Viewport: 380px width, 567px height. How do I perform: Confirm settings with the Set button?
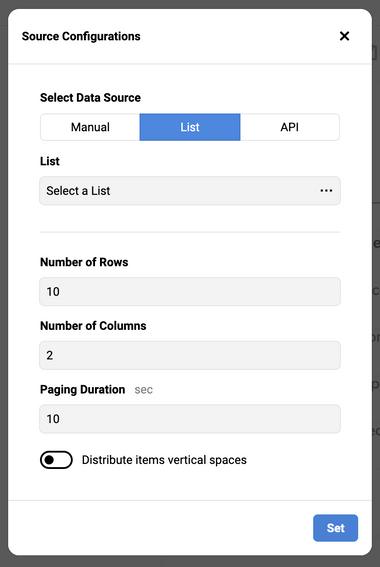coord(336,528)
